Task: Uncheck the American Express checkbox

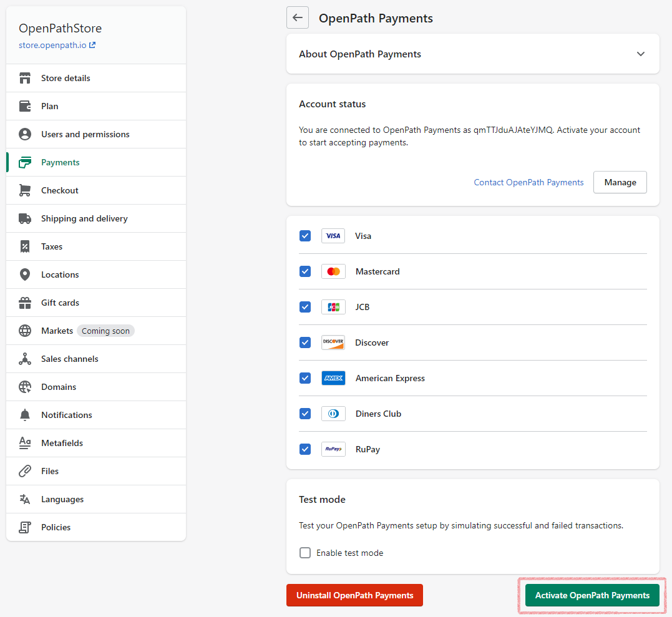Action: (305, 378)
